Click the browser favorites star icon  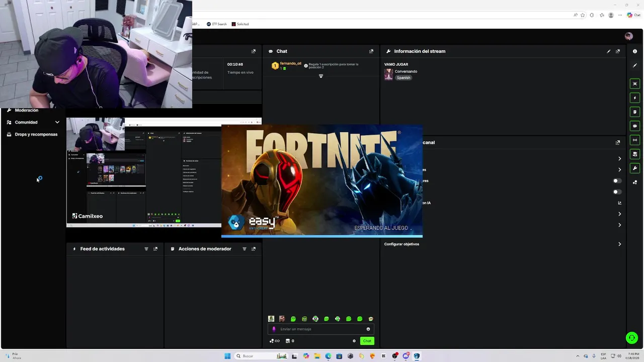point(583,15)
